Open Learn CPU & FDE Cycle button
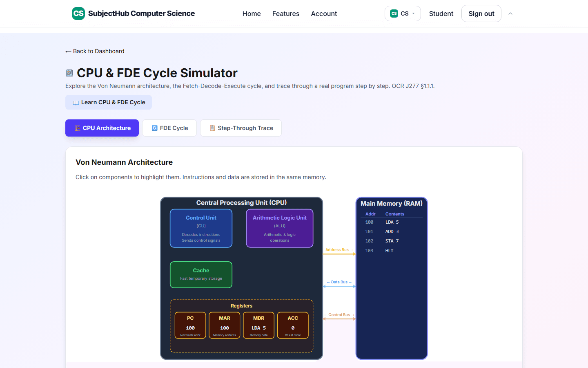Image resolution: width=588 pixels, height=368 pixels. [x=109, y=102]
